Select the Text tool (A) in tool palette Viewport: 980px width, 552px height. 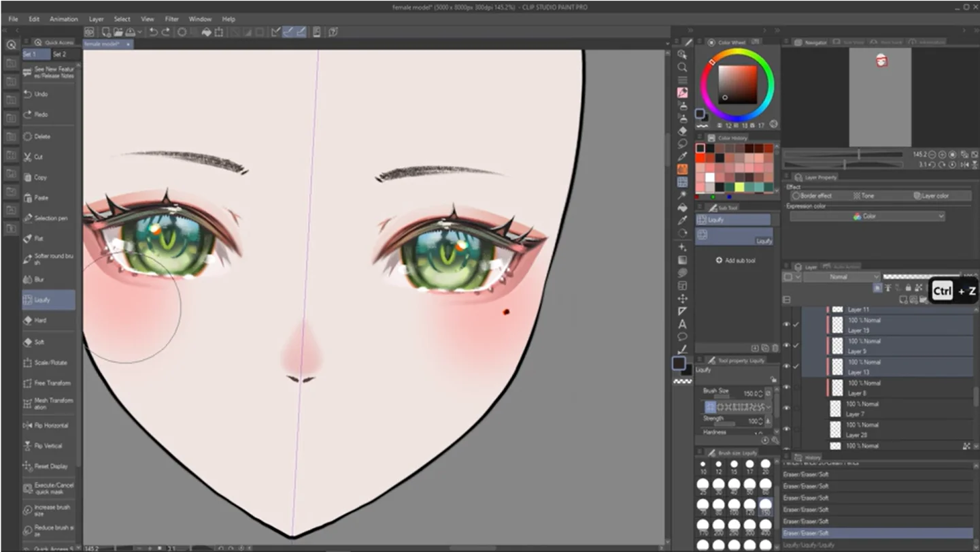682,324
